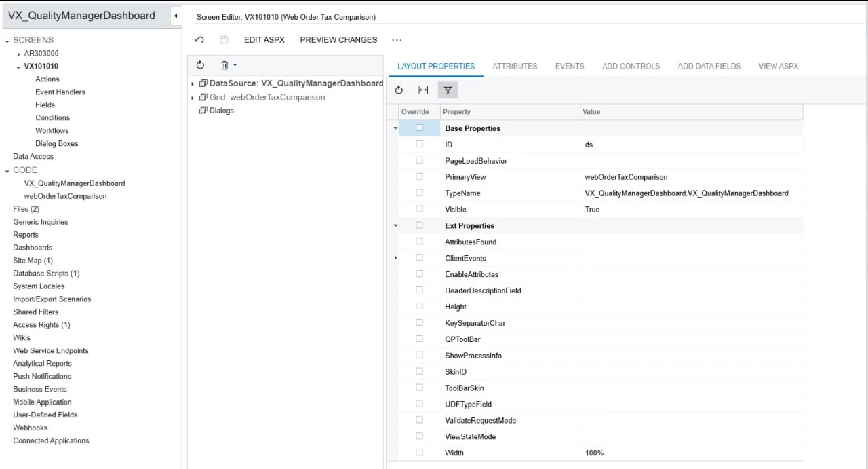Viewport: 868px width, 469px height.
Task: Expand the DataSource VX_QualityManagerDashboard node
Action: pos(193,83)
